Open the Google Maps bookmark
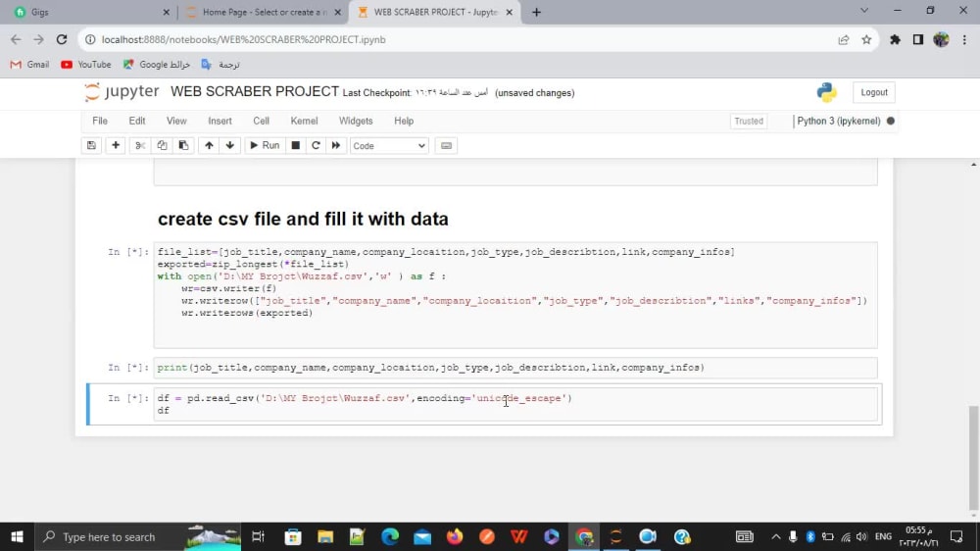Image resolution: width=980 pixels, height=551 pixels. pyautogui.click(x=156, y=65)
